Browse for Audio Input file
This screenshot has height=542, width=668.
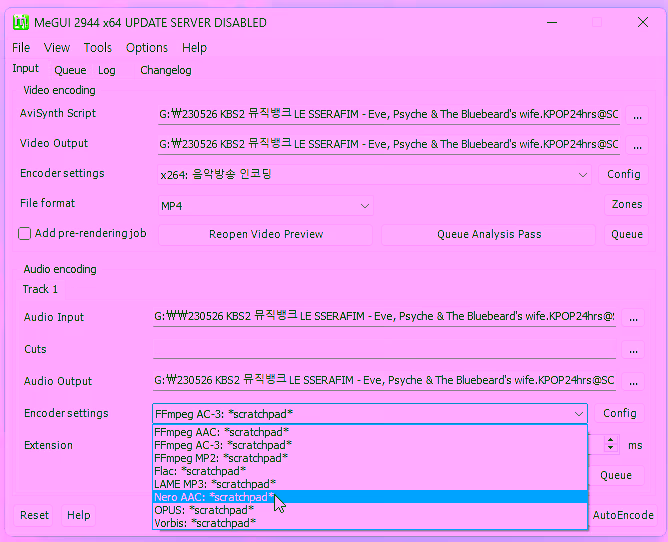pos(633,318)
